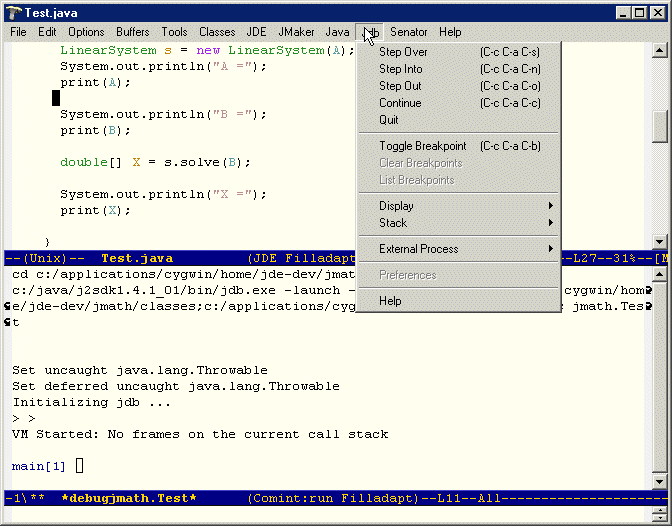
Task: Select Step Over in Jdb menu
Action: coord(403,52)
